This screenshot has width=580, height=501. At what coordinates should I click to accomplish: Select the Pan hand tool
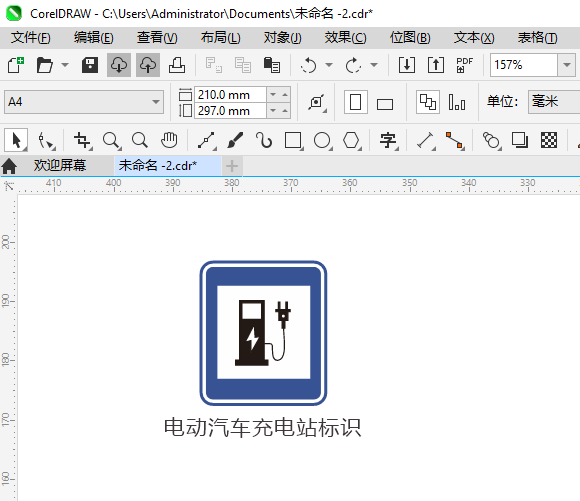tap(169, 141)
